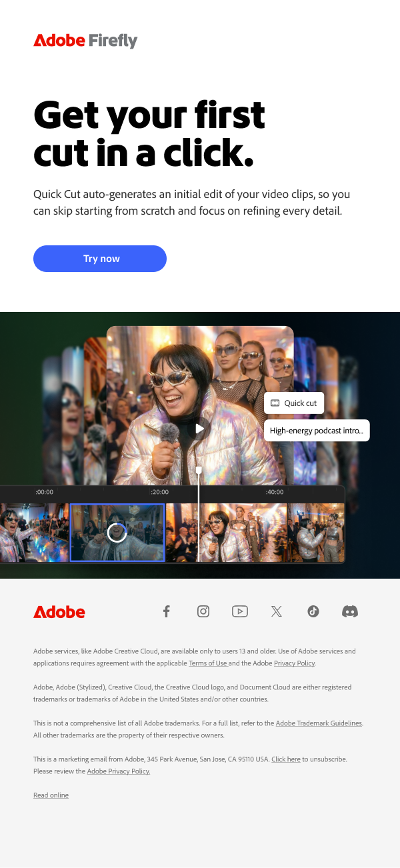Open Adobe's YouTube icon
This screenshot has width=400, height=868.
click(240, 611)
